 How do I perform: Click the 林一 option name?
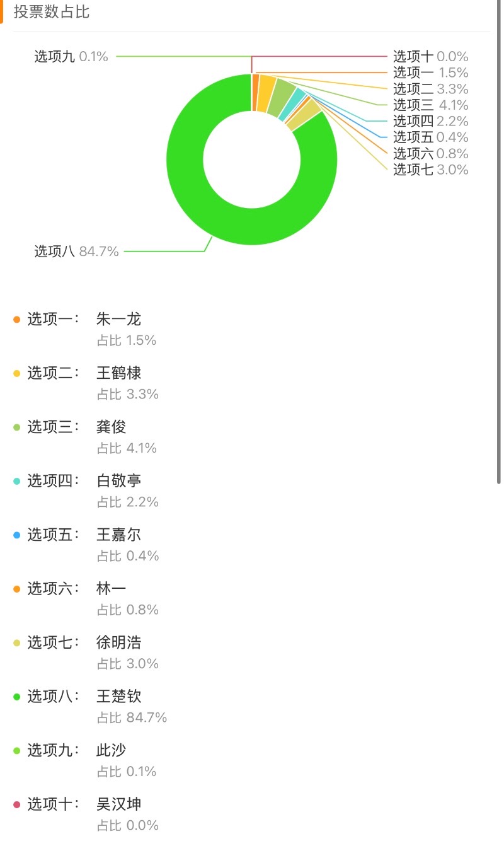(112, 589)
